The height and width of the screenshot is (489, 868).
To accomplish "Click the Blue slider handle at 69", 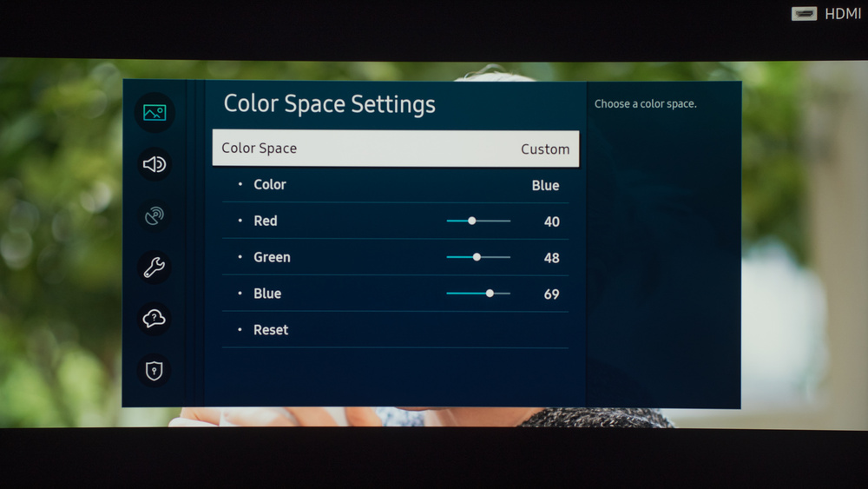I will (x=490, y=294).
